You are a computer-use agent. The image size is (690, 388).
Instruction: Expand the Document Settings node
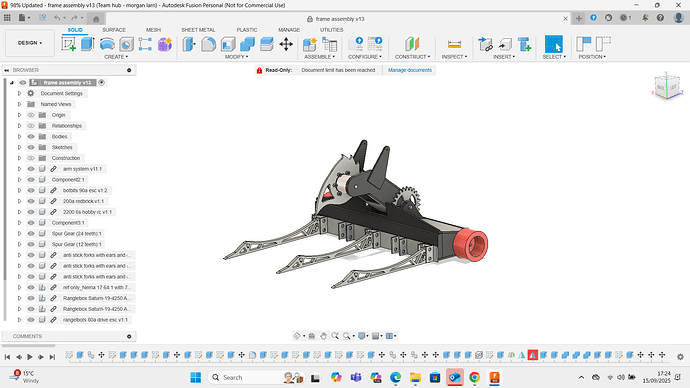(19, 93)
